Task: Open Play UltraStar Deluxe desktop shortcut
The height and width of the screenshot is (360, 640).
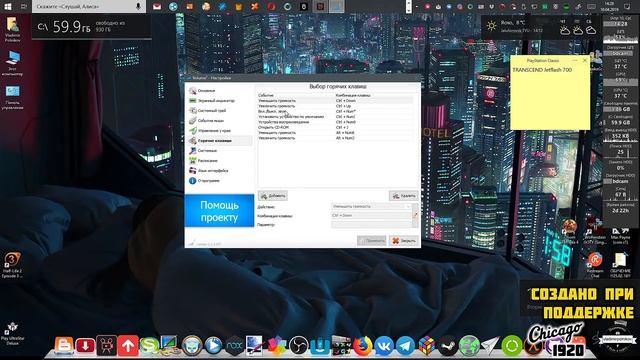Action: [12, 334]
